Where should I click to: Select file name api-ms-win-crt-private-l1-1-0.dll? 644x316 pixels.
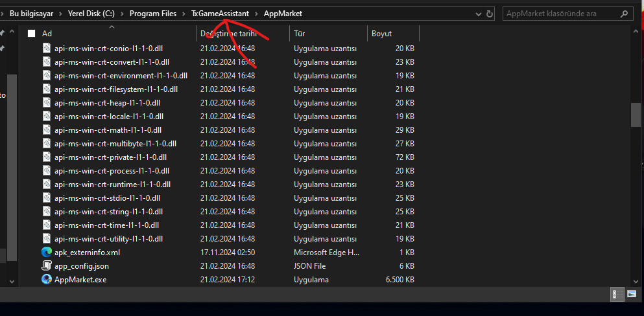(110, 157)
